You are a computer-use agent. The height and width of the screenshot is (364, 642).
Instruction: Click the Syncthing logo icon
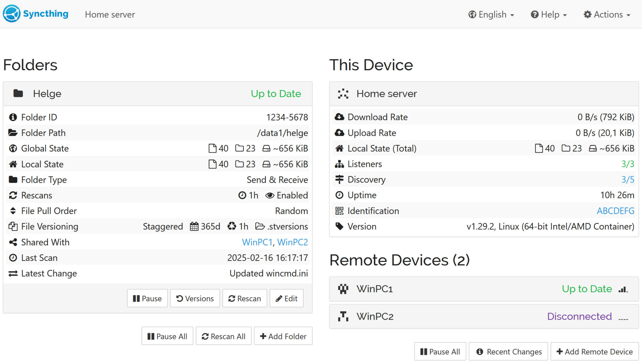click(11, 14)
